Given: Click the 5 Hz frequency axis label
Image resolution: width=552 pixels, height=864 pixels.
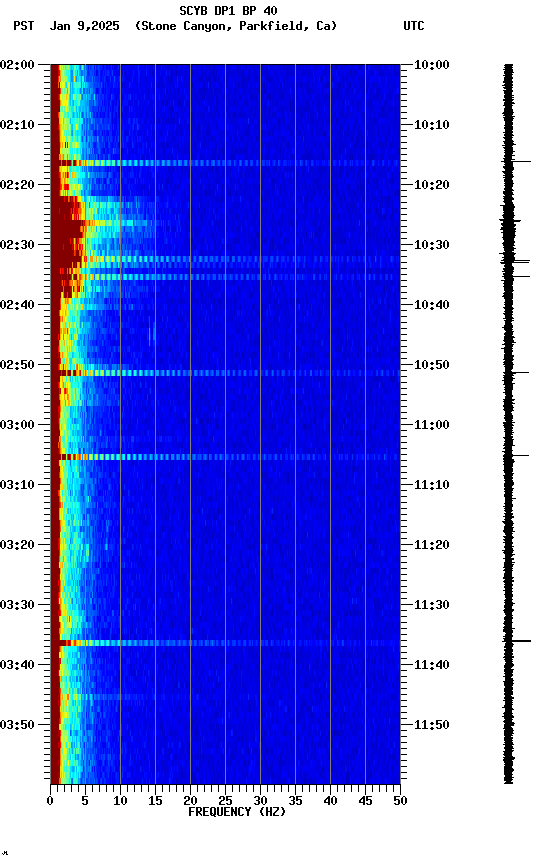Looking at the screenshot, I should click(x=85, y=801).
